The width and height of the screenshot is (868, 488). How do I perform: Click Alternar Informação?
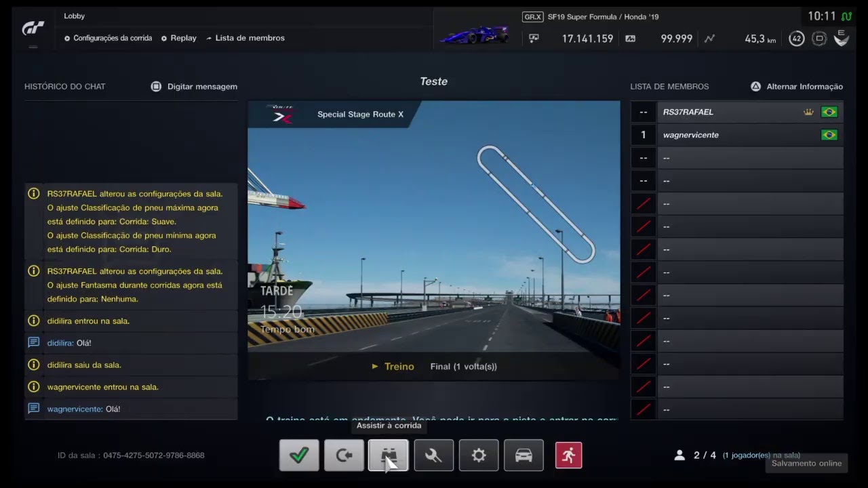(x=805, y=87)
